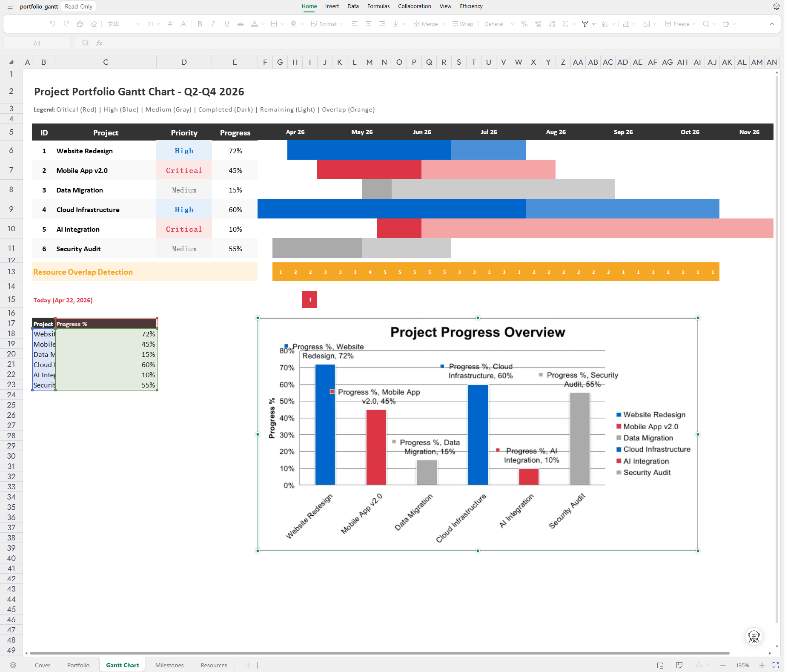Switch to the Milestones sheet tab
Viewport: 785px width, 672px height.
tap(169, 665)
